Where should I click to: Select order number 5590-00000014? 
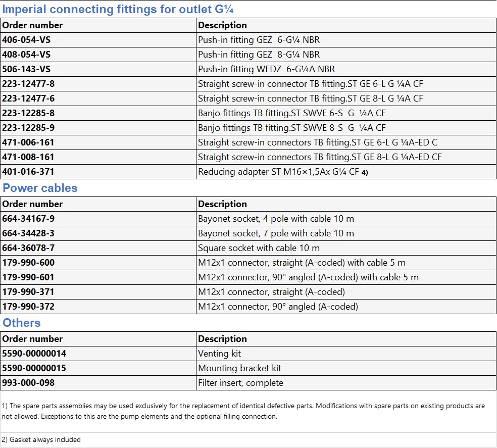coord(34,354)
